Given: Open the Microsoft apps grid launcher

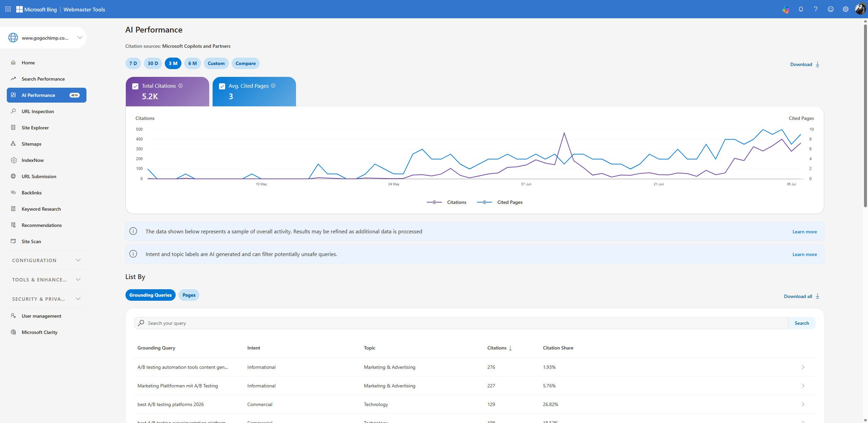Looking at the screenshot, I should [x=8, y=9].
